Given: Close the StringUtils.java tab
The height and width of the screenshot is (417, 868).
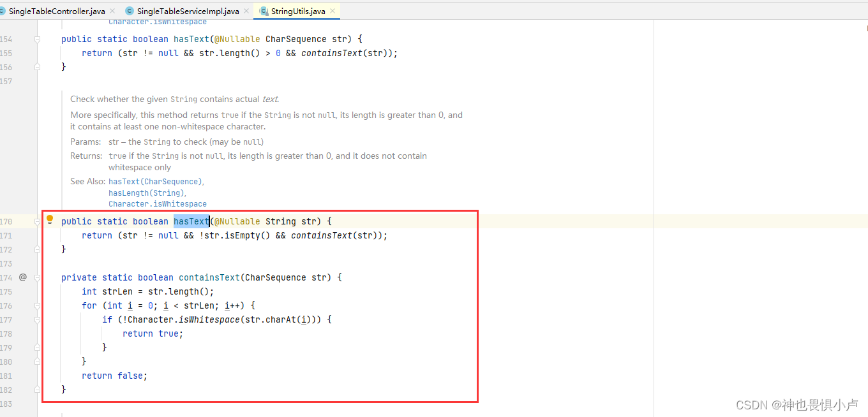Looking at the screenshot, I should (x=333, y=11).
